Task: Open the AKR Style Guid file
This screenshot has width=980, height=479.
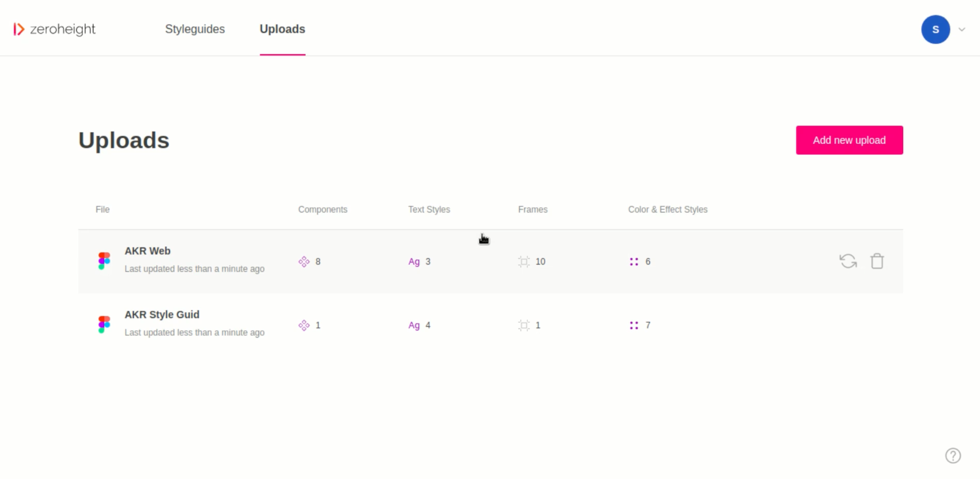Action: point(162,314)
